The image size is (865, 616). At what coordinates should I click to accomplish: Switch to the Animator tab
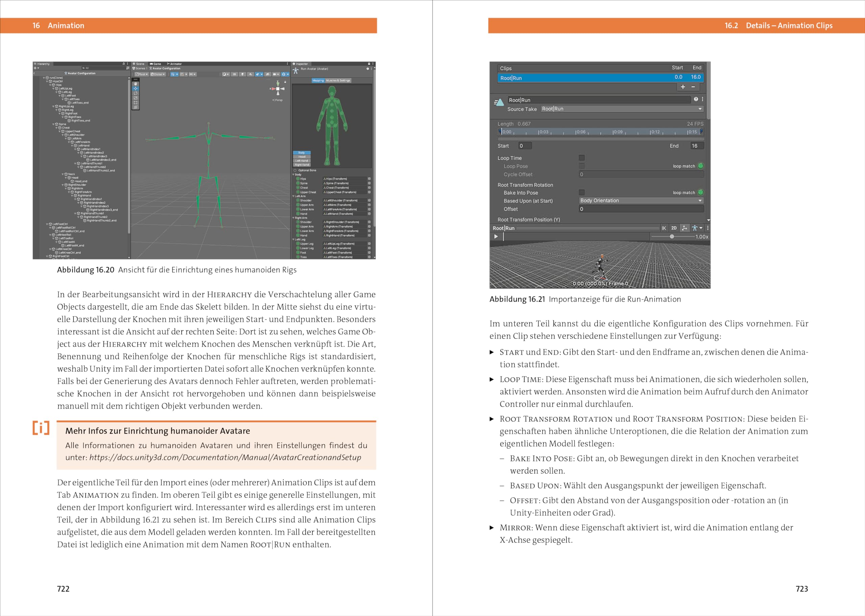point(174,64)
